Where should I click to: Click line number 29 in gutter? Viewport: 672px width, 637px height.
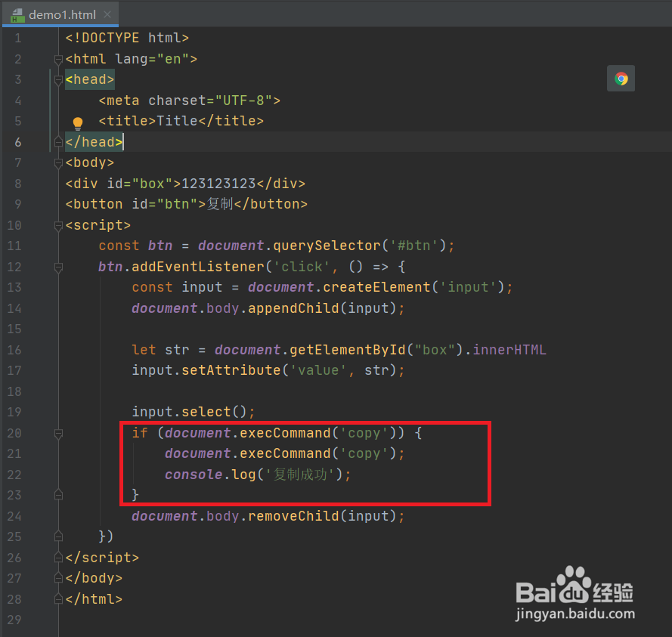coord(14,620)
